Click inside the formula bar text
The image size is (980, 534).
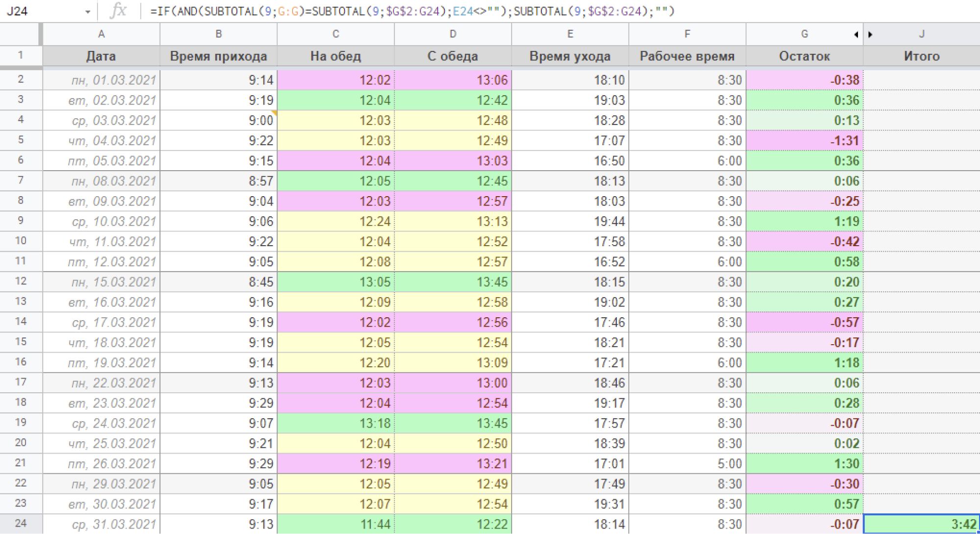point(412,11)
